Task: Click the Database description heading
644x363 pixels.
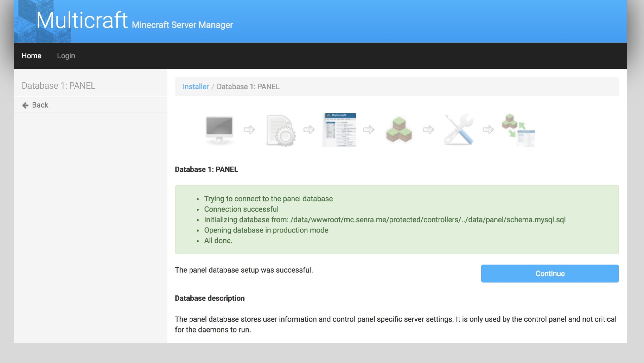Action: pyautogui.click(x=210, y=298)
